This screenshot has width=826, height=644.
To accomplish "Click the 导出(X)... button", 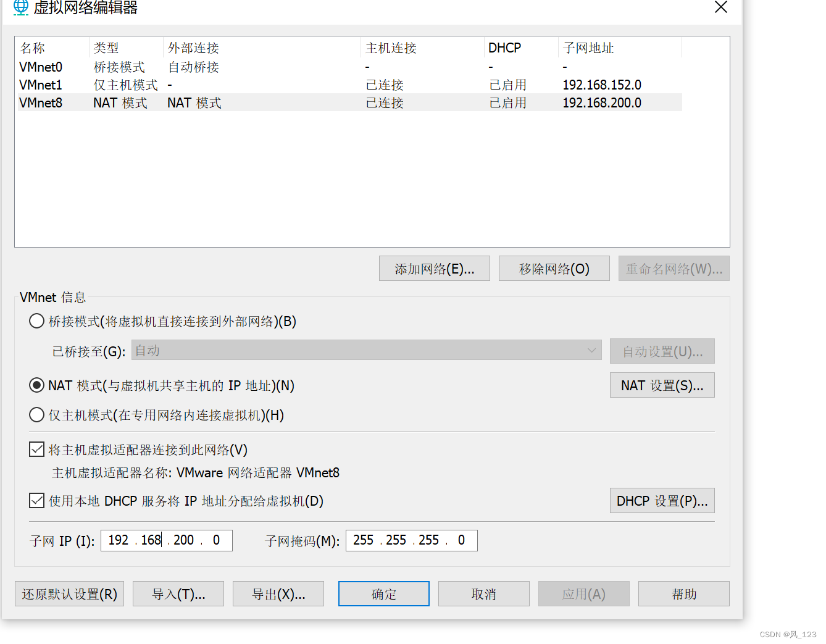I will pos(278,594).
